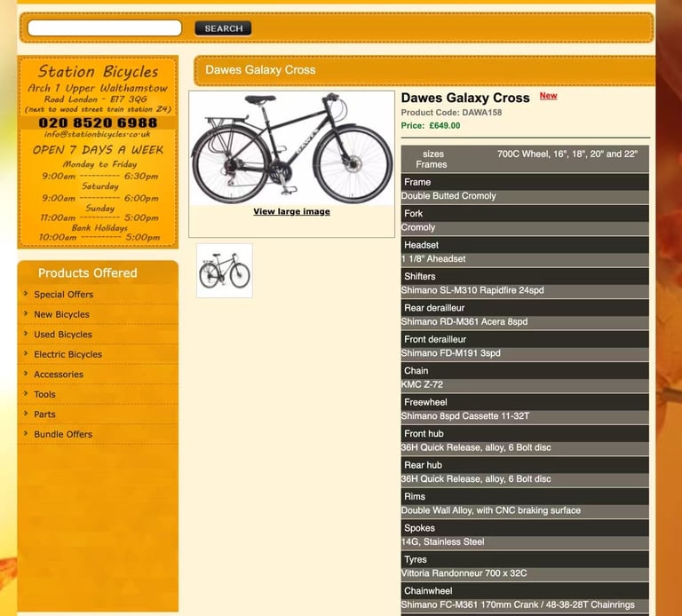Viewport: 682px width, 616px height.
Task: Click KMC Z-72 value
Action: coord(422,384)
